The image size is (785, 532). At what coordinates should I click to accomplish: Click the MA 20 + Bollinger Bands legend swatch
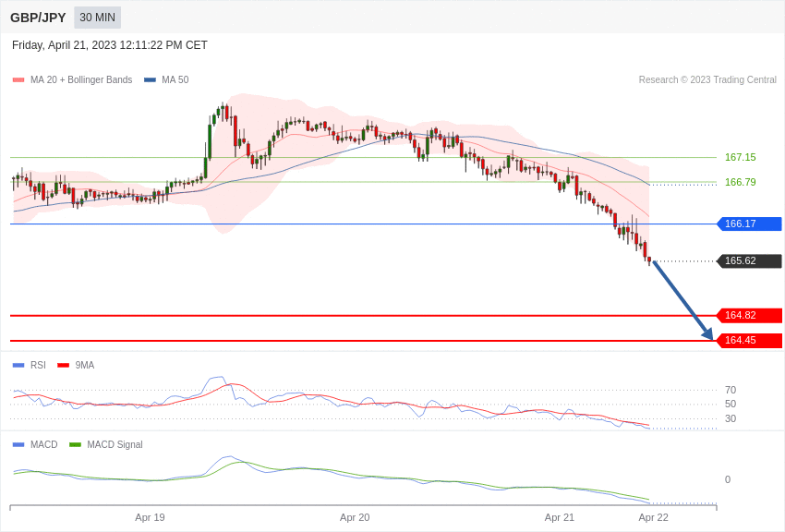click(18, 80)
